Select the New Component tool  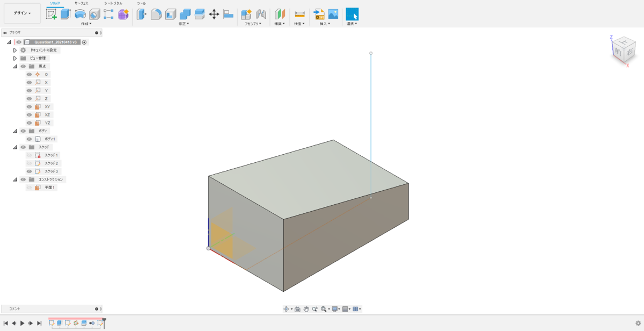pos(246,15)
